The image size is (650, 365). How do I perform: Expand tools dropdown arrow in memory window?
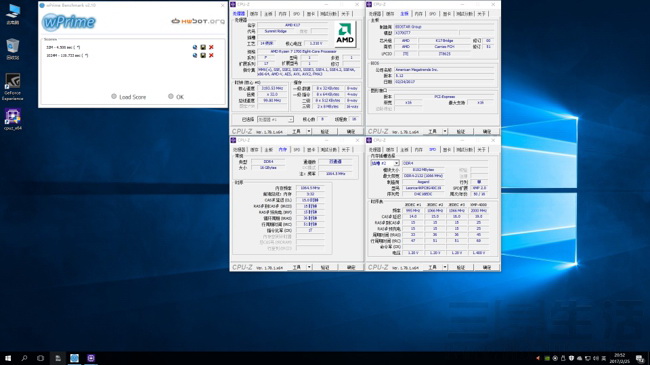point(309,268)
